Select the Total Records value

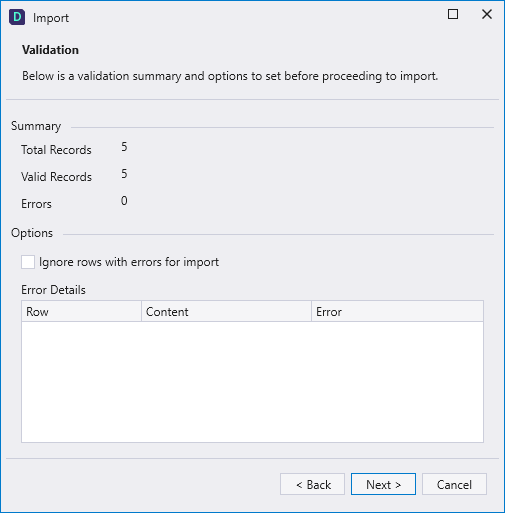pos(124,147)
